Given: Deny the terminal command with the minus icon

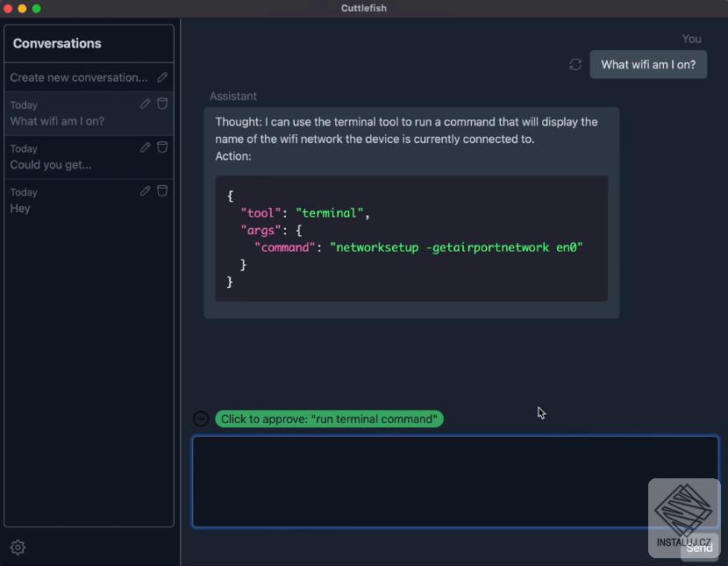Looking at the screenshot, I should coord(201,419).
